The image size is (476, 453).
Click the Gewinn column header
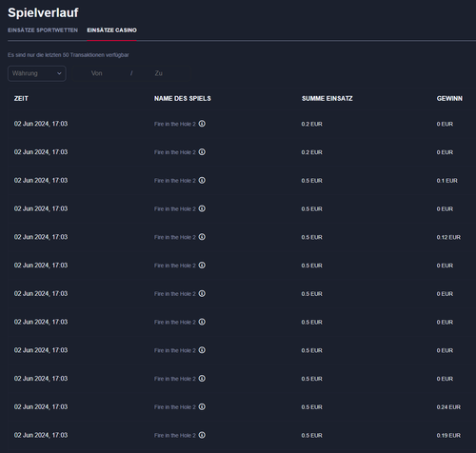click(449, 99)
